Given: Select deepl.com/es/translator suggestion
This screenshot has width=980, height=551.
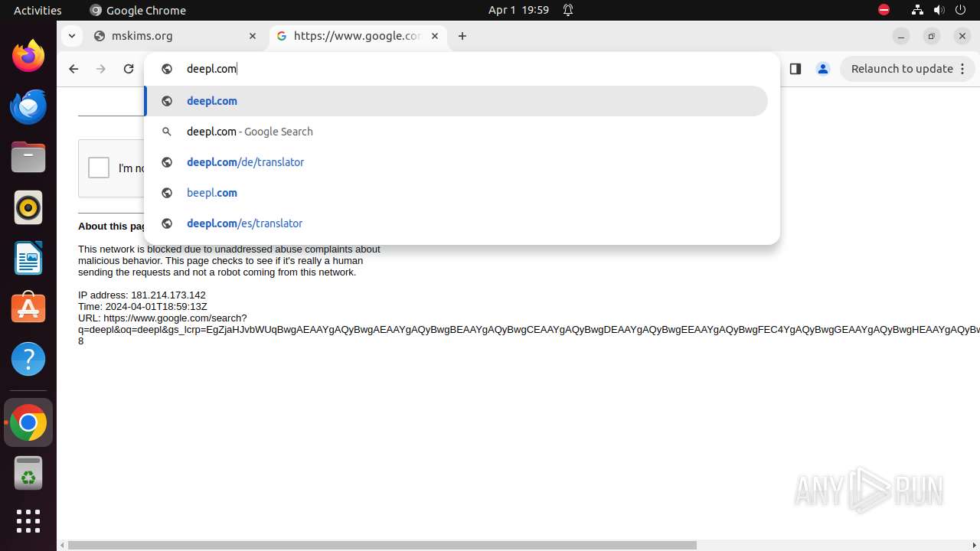Looking at the screenshot, I should 456,223.
